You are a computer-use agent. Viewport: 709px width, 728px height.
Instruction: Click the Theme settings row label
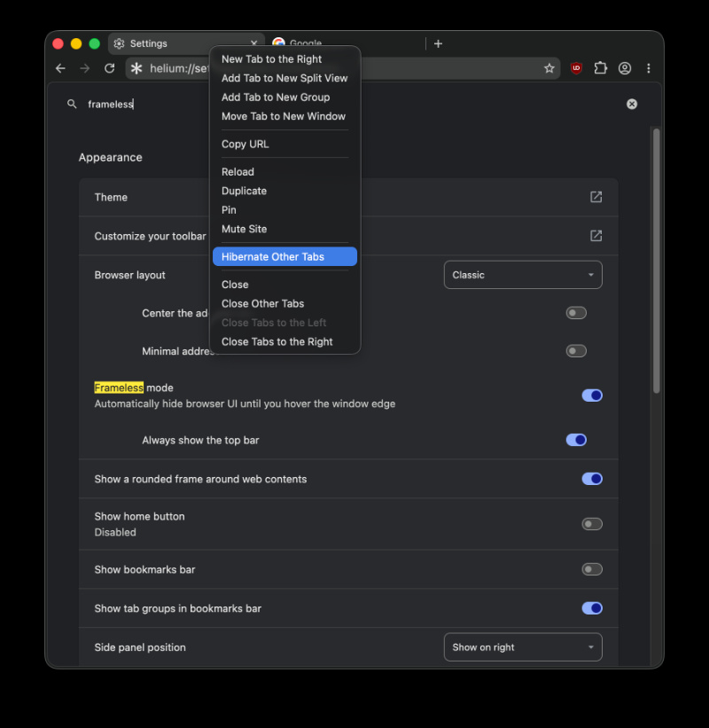[x=111, y=197]
